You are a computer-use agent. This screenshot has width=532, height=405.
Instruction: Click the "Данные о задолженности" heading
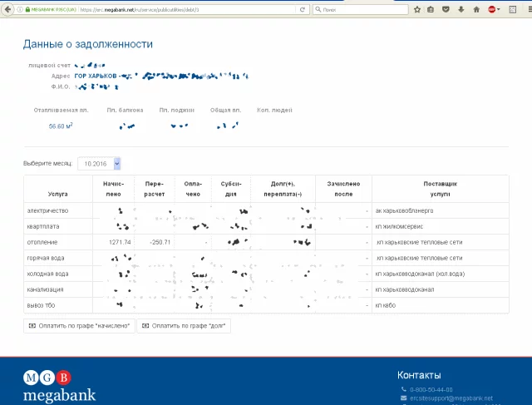pyautogui.click(x=88, y=44)
